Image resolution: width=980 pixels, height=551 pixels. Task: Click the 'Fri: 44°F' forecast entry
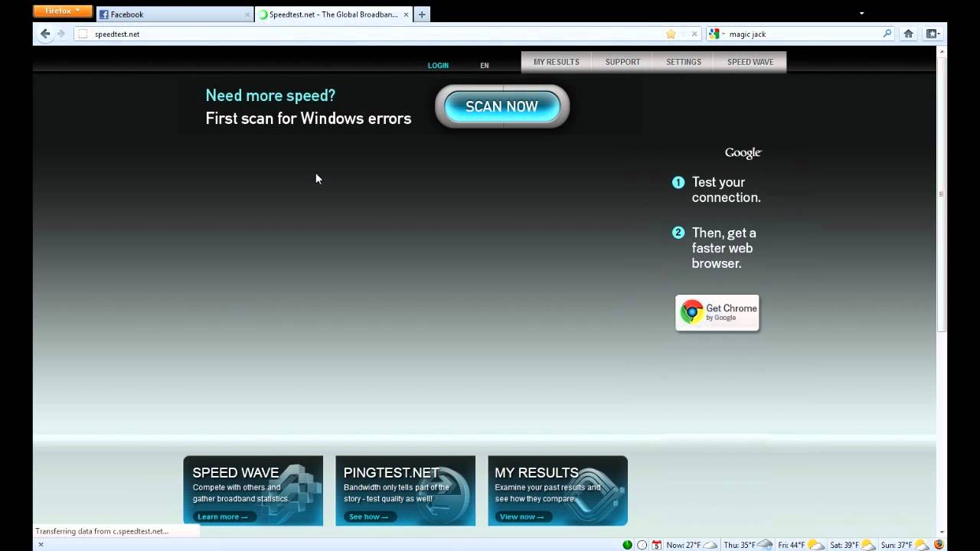click(792, 545)
